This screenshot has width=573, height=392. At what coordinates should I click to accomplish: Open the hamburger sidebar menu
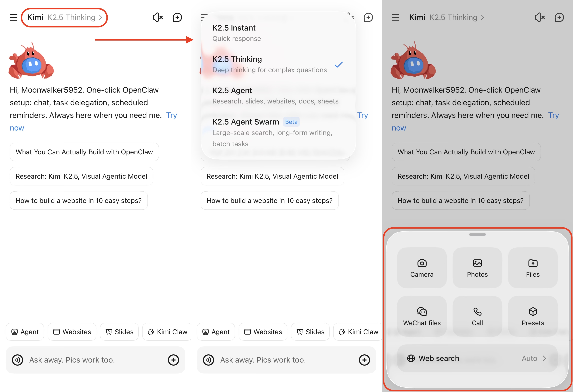(14, 17)
